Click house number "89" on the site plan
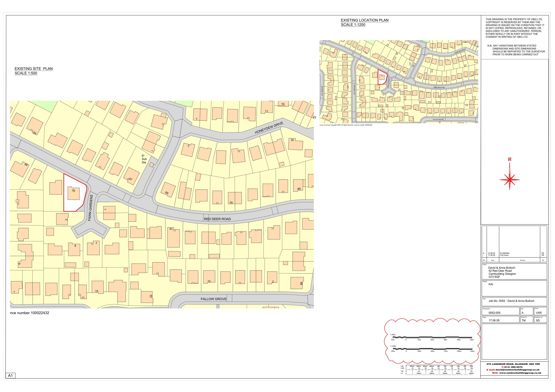This screenshot has height=392, width=555. (299, 189)
